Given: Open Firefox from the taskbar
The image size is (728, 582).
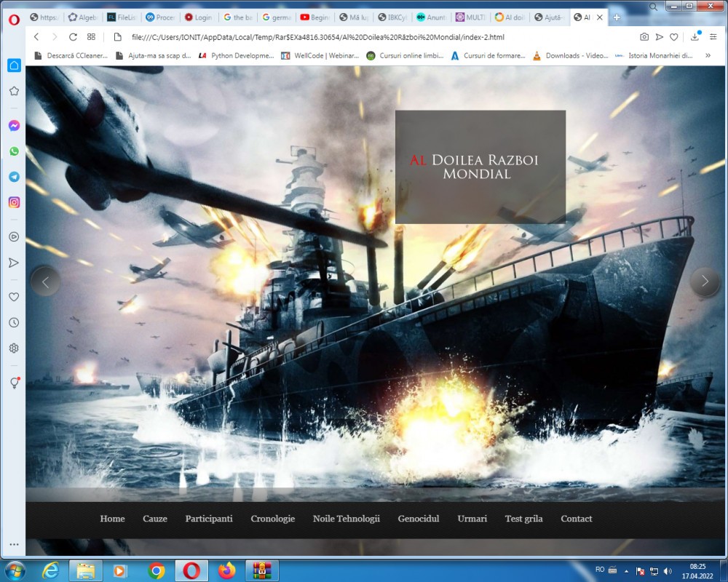Looking at the screenshot, I should 227,571.
